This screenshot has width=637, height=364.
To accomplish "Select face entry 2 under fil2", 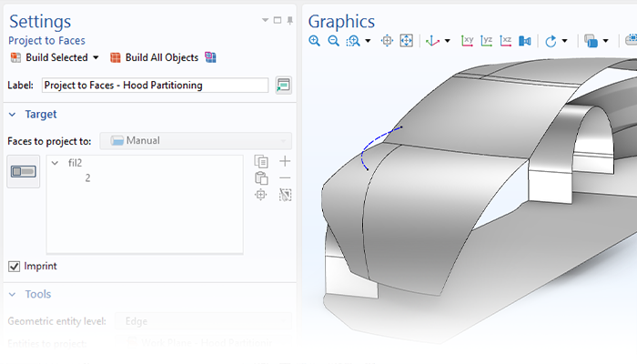I will click(87, 178).
